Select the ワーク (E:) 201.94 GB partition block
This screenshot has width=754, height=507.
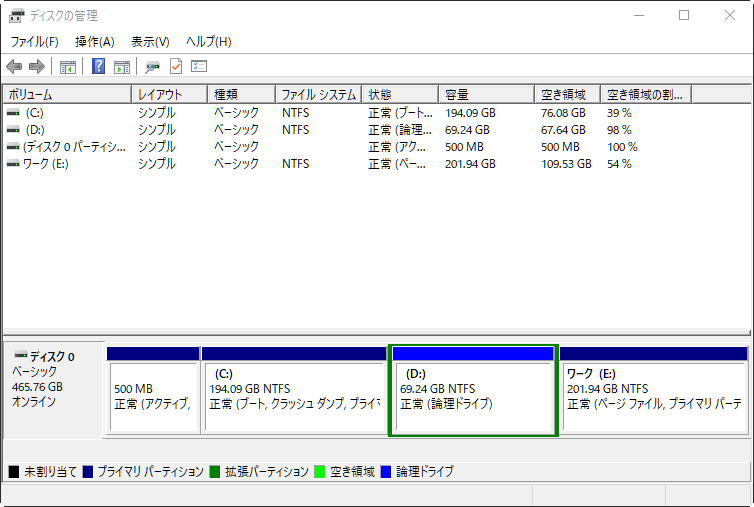pyautogui.click(x=654, y=391)
